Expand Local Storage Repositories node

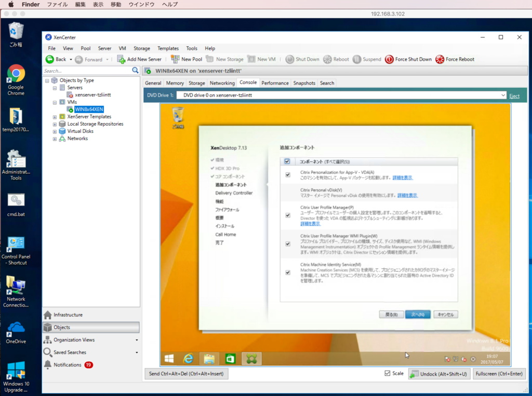55,125
